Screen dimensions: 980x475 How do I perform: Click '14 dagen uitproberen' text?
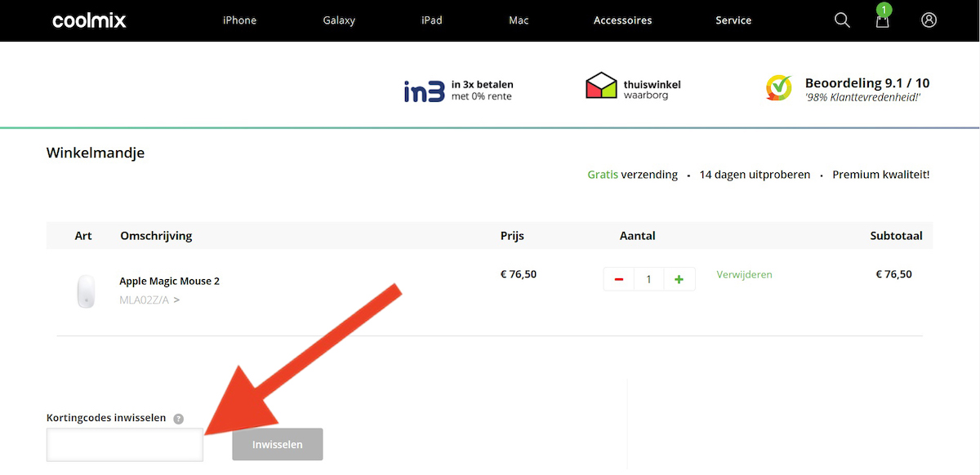pyautogui.click(x=755, y=175)
